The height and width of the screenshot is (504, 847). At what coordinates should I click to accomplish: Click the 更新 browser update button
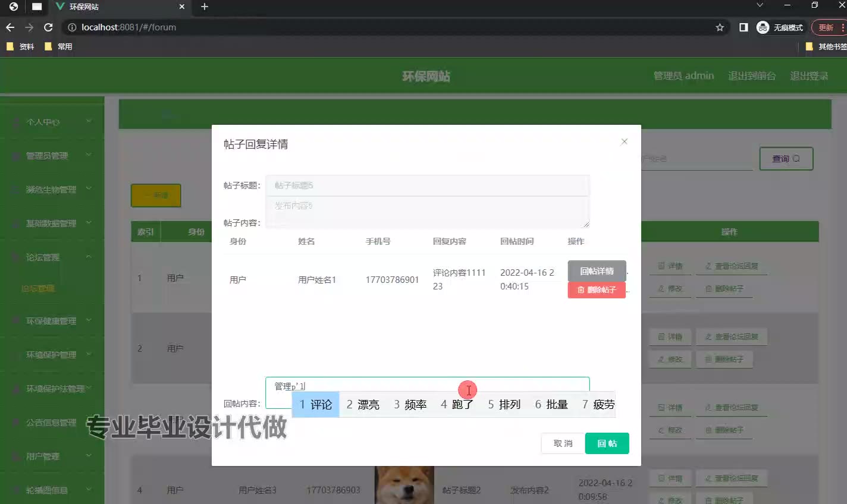pyautogui.click(x=828, y=27)
